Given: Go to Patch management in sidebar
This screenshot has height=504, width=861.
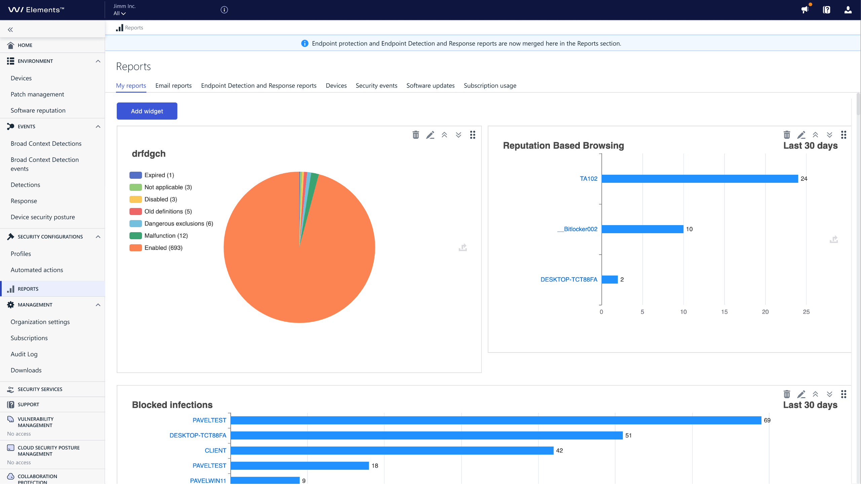Looking at the screenshot, I should click(x=37, y=94).
